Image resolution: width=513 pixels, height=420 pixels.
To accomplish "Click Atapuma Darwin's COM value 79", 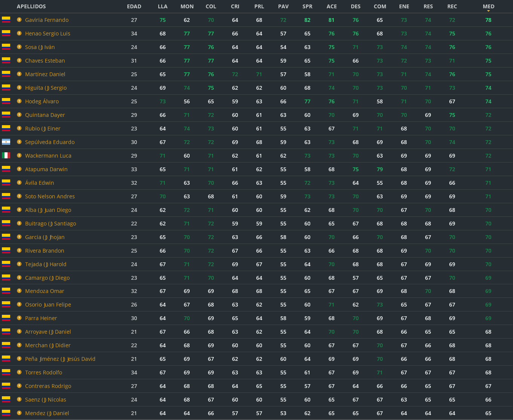I will pyautogui.click(x=380, y=169).
